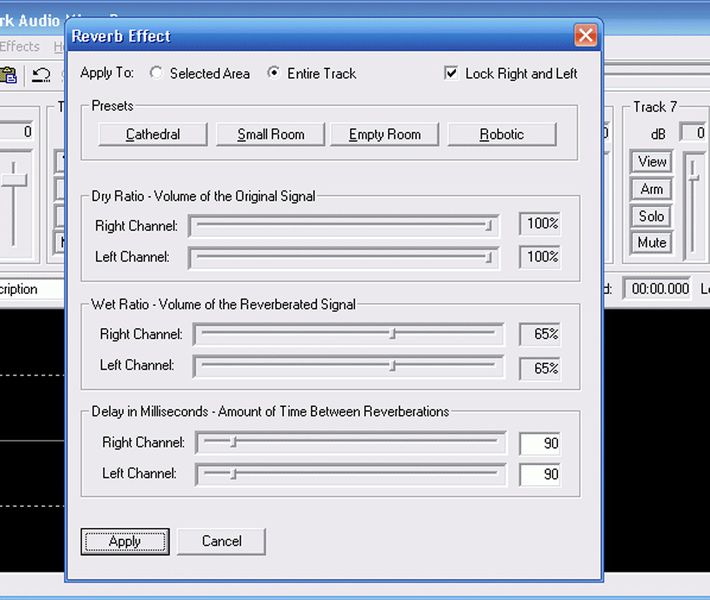Solo Track 7
The height and width of the screenshot is (600, 710).
652,216
